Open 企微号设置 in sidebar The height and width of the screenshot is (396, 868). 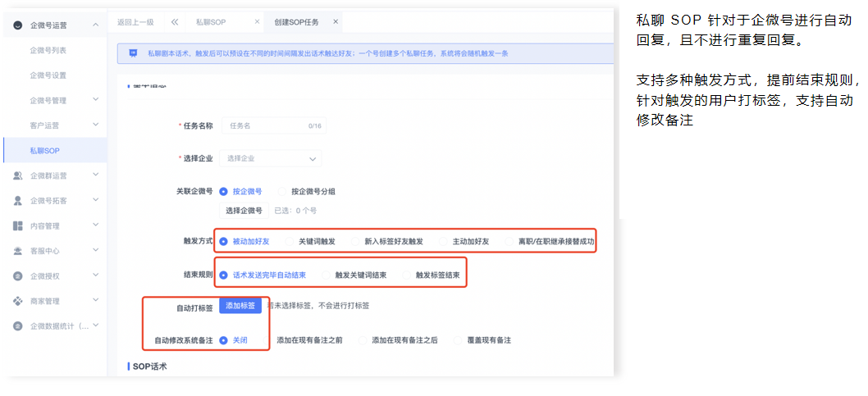[x=48, y=75]
